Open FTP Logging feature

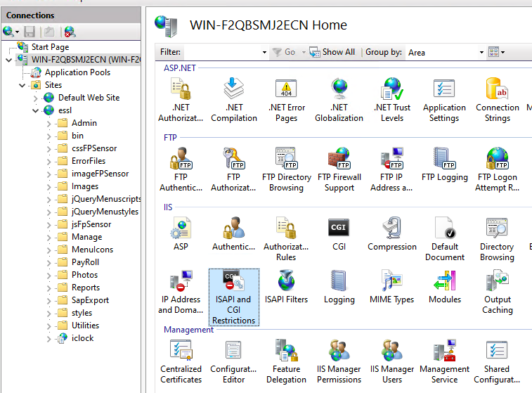click(444, 165)
